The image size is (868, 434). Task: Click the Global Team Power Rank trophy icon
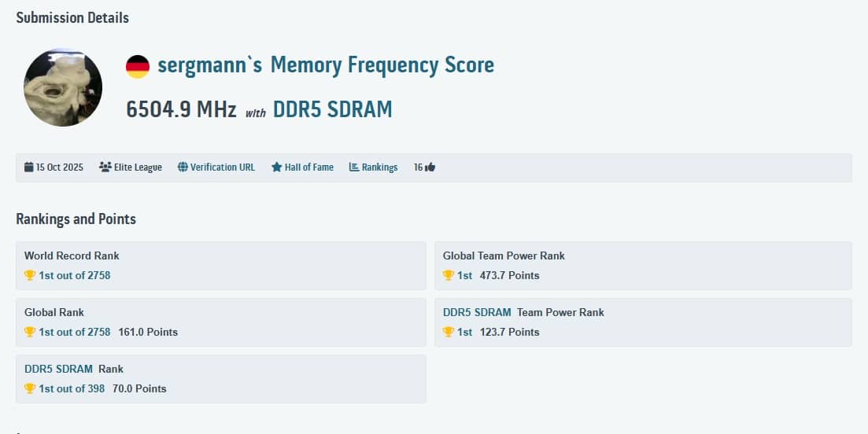(449, 275)
